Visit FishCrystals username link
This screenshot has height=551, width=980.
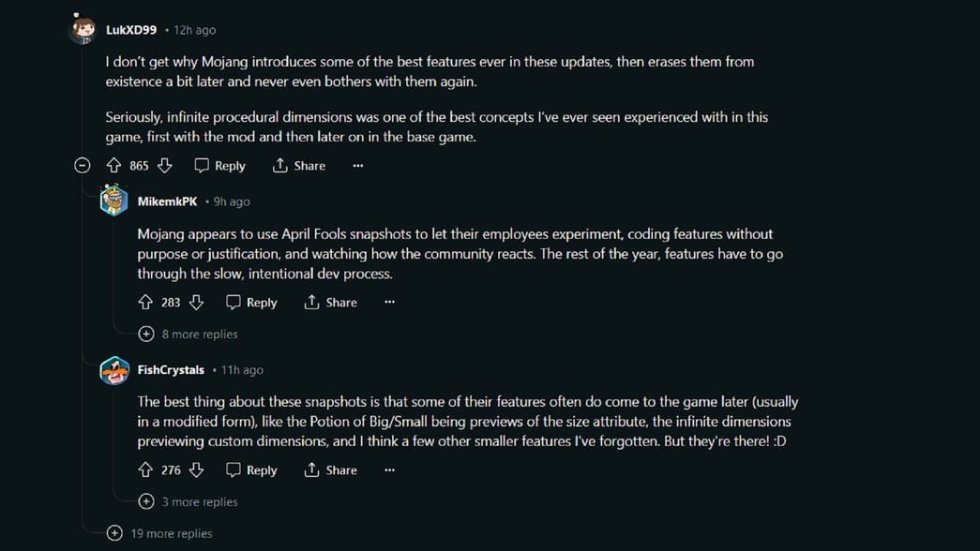tap(171, 370)
